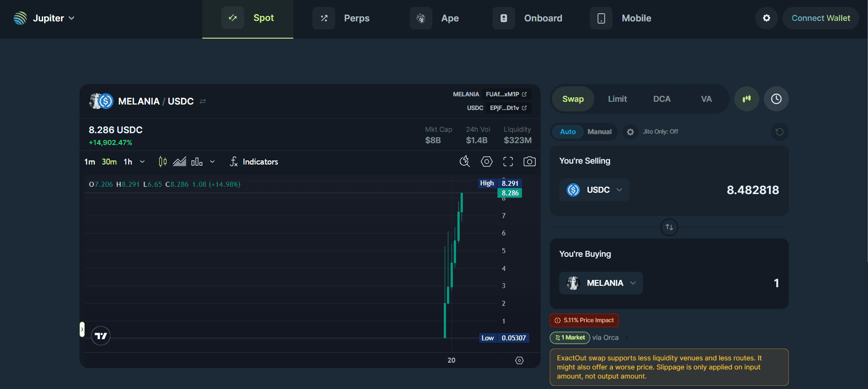Click the Liquidity $323M value
Viewport: 868px width, 389px height.
[x=517, y=140]
